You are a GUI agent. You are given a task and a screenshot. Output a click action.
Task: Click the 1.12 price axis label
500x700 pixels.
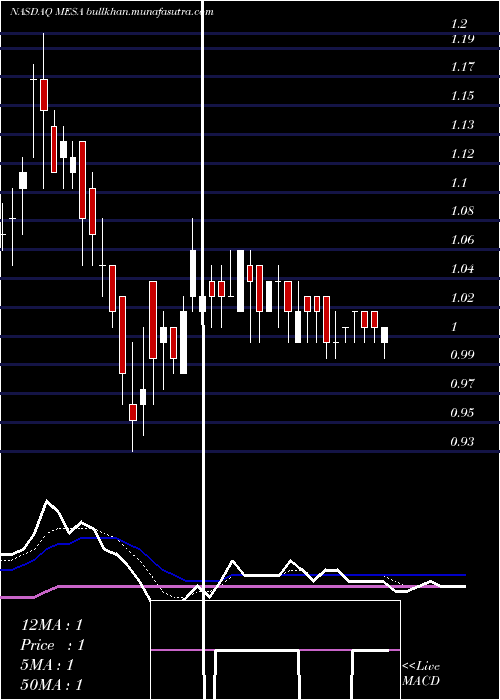[462, 154]
